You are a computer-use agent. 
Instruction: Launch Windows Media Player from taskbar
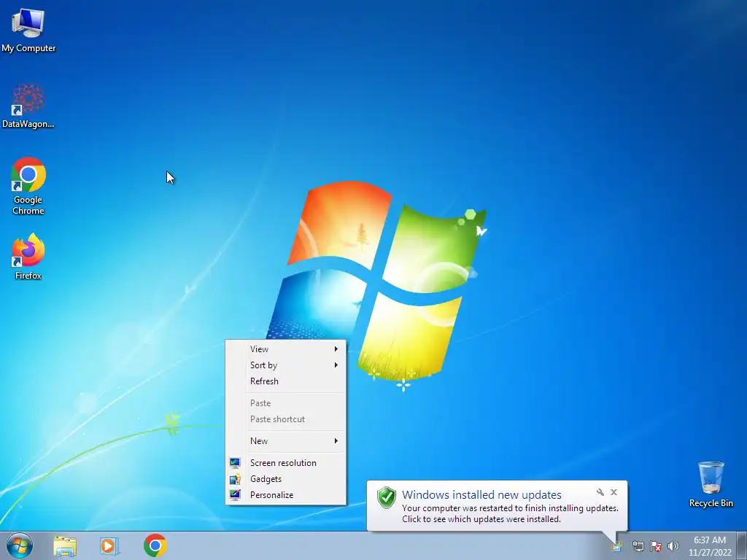[109, 546]
